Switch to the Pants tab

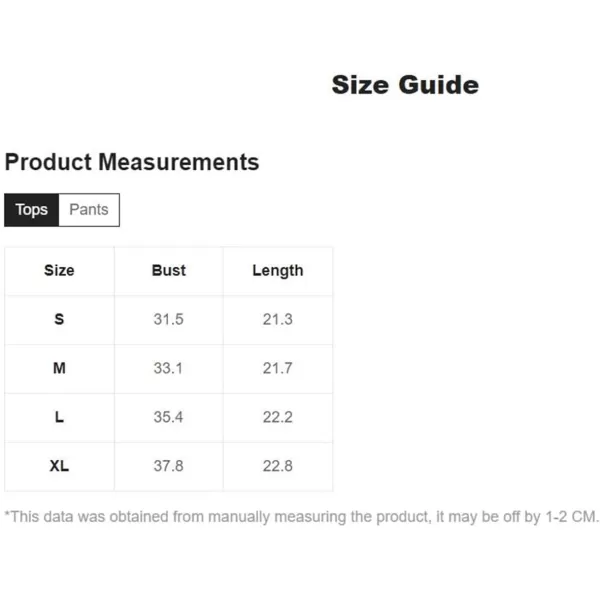(89, 210)
